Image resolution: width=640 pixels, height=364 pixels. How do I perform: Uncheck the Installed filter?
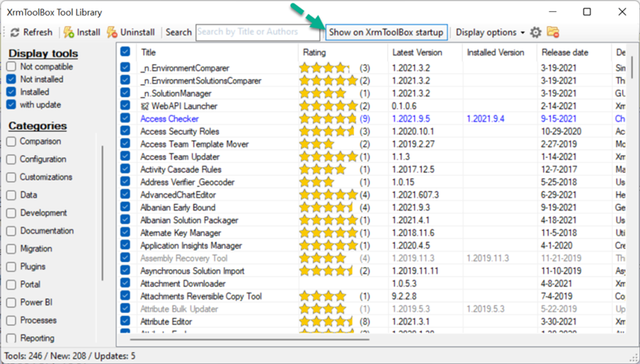(11, 92)
